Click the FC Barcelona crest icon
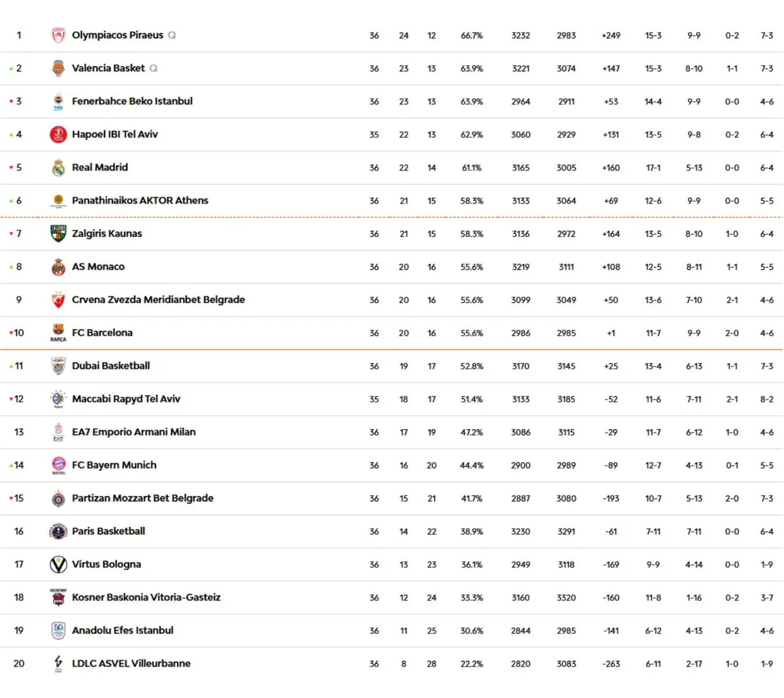This screenshot has height=698, width=784. tap(58, 330)
